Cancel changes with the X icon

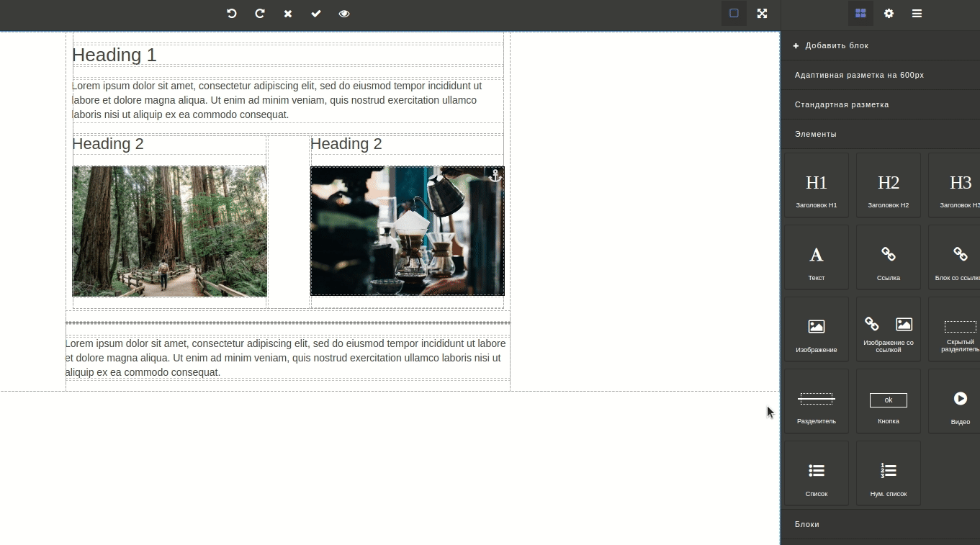pyautogui.click(x=288, y=14)
